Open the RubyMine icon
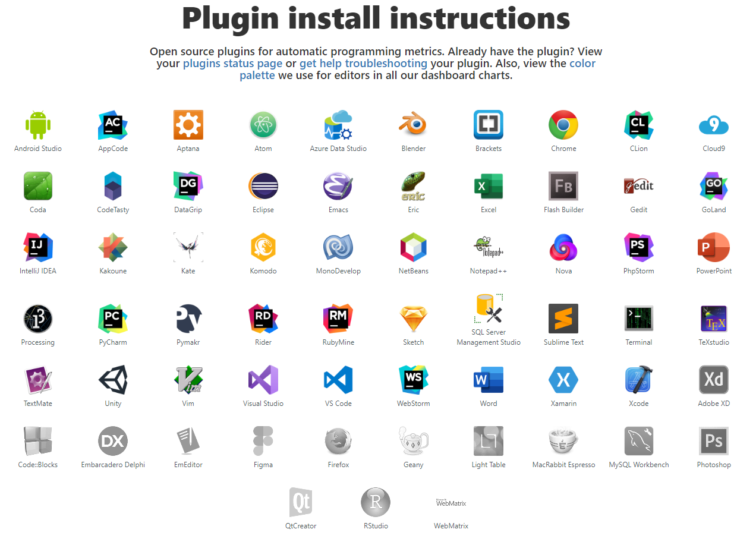This screenshot has height=545, width=756. [x=338, y=319]
